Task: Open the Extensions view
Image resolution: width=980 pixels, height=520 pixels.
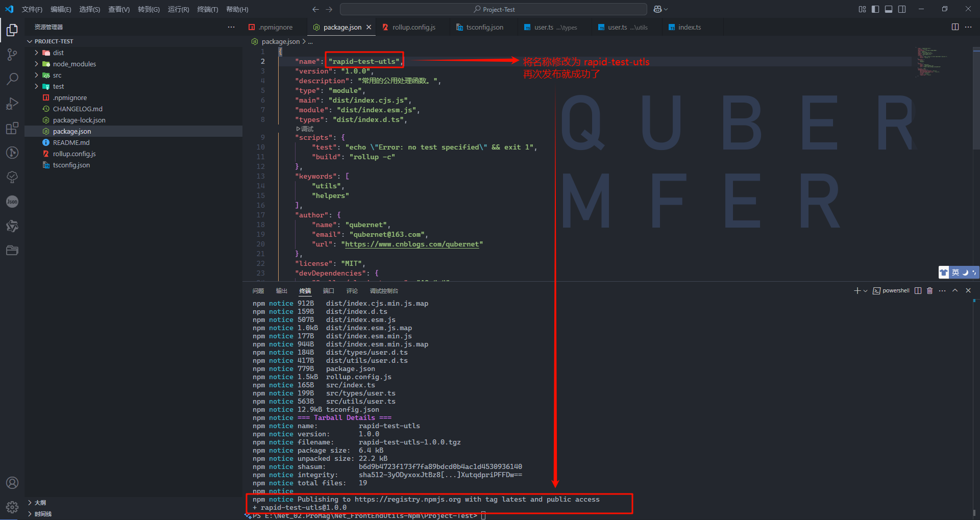Action: [x=12, y=128]
